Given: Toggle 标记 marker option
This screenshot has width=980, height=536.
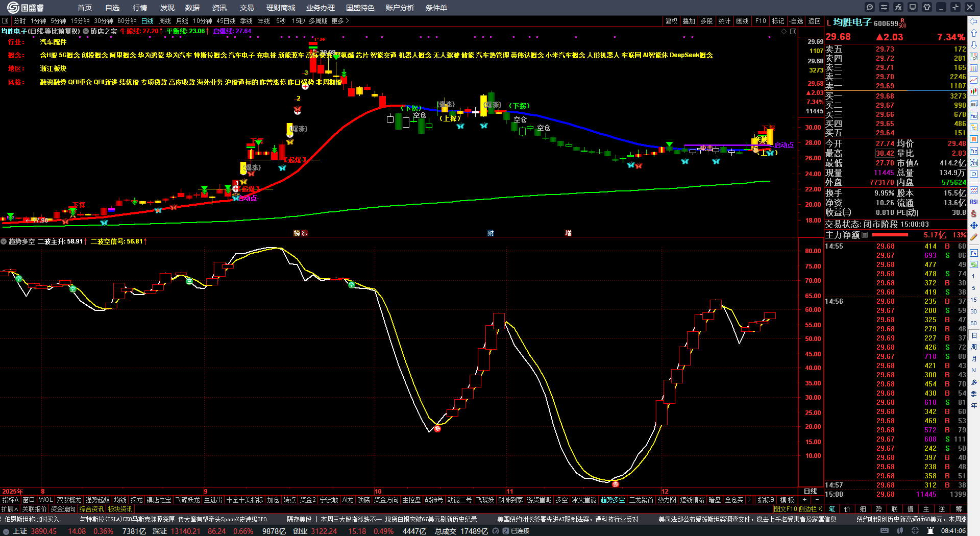Looking at the screenshot, I should (x=778, y=21).
